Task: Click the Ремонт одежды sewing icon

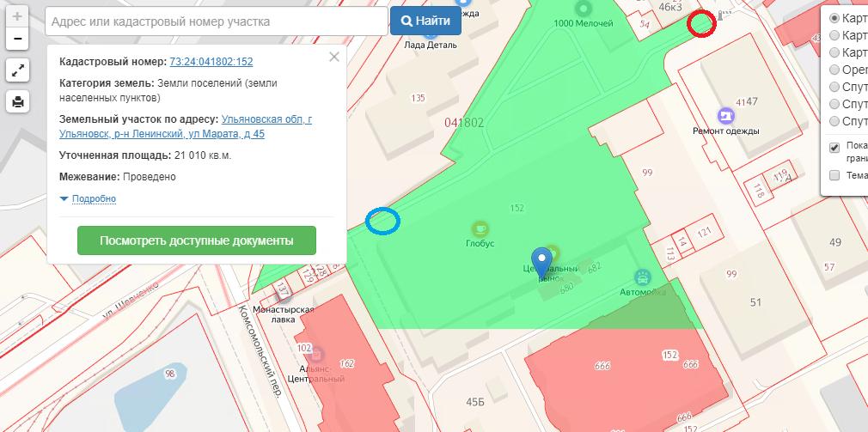Action: (726, 114)
